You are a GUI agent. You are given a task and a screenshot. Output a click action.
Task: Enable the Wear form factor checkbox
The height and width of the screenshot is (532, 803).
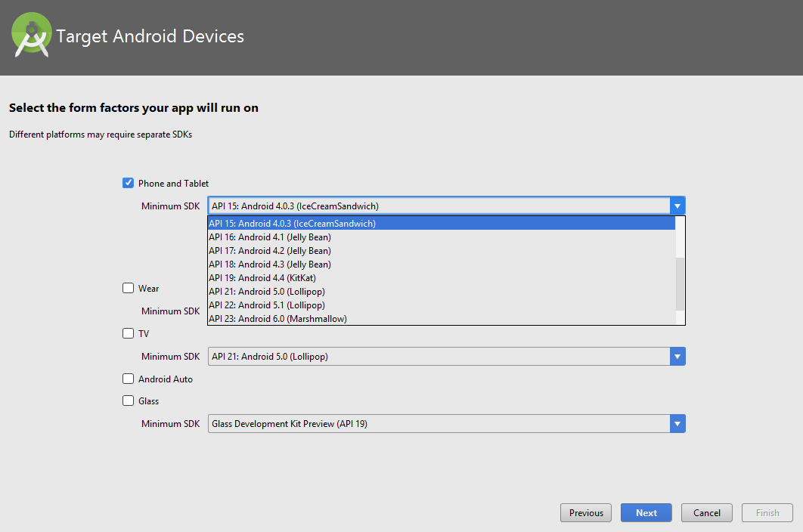(128, 288)
